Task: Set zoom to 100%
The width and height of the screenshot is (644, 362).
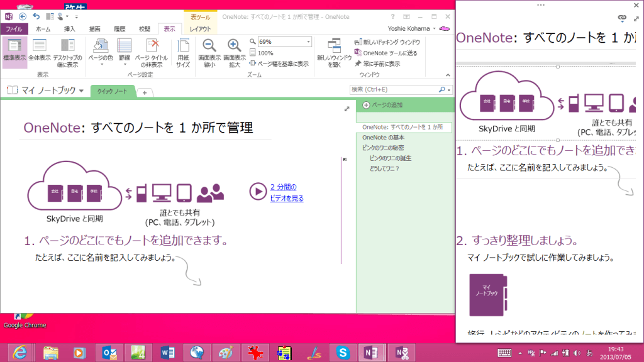Action: [262, 53]
